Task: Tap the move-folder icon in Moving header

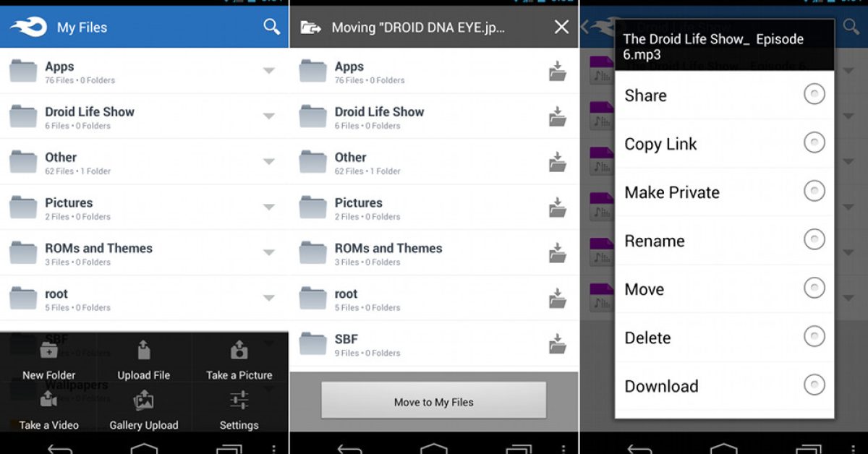Action: [x=311, y=27]
